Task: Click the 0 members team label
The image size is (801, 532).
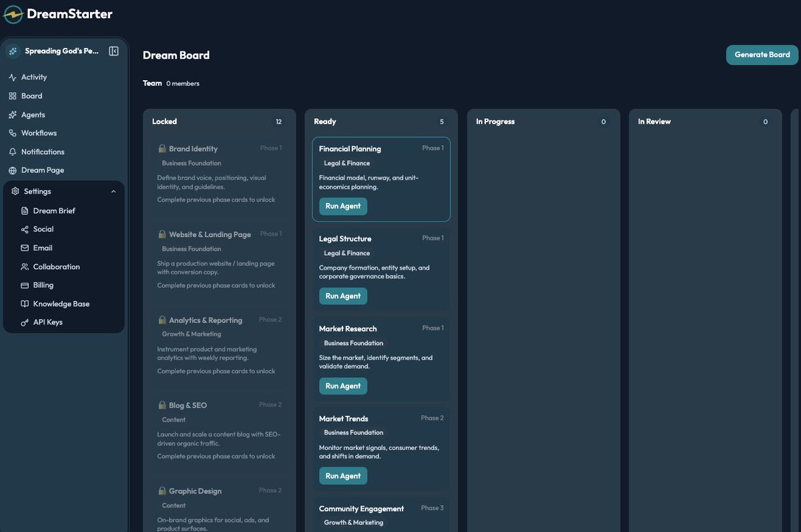Action: tap(183, 83)
